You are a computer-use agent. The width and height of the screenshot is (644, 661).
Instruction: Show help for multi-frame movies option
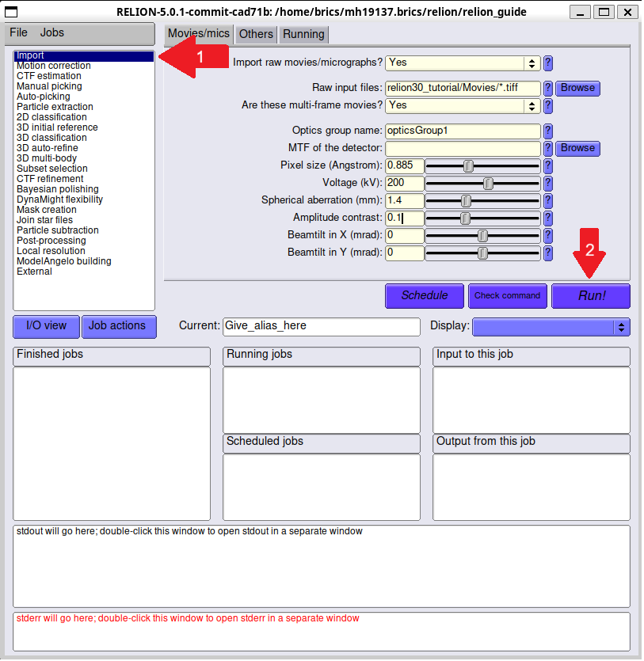(x=548, y=106)
